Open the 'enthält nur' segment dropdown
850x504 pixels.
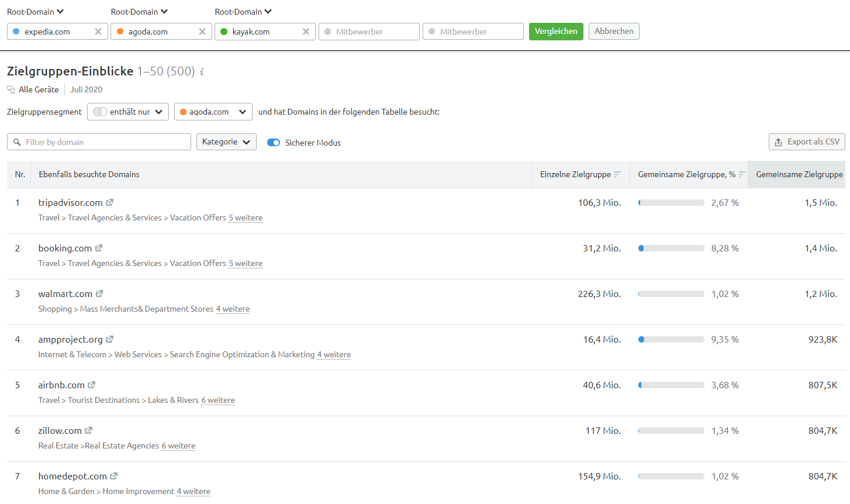(x=128, y=112)
